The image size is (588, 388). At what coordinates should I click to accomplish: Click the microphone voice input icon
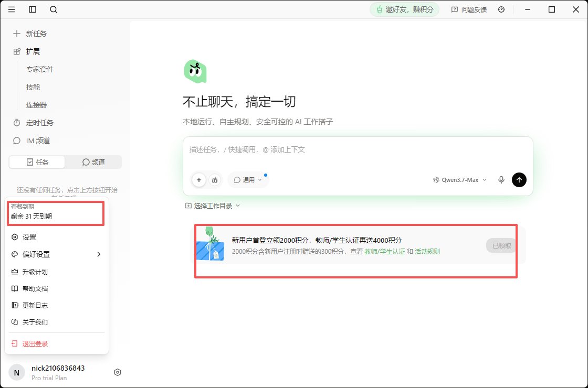point(501,180)
